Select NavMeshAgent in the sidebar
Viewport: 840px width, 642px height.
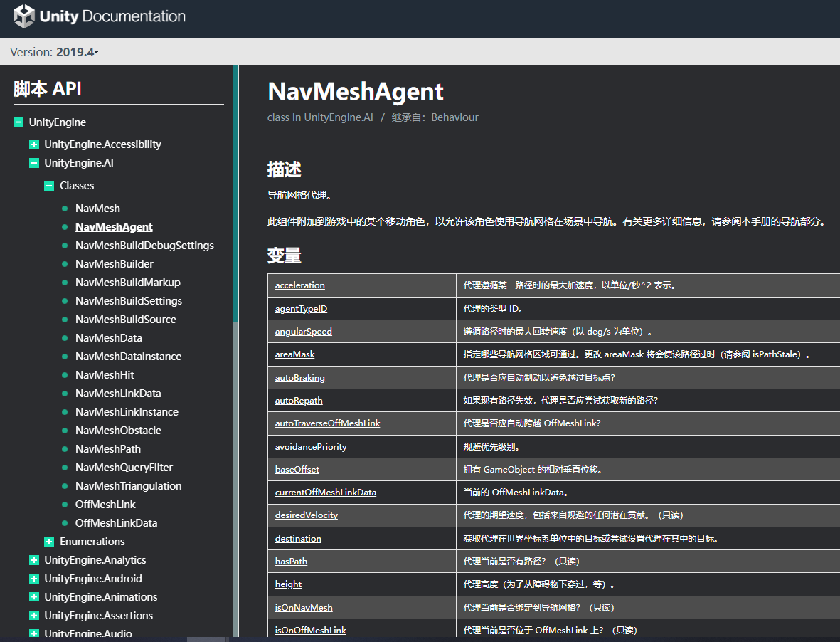pyautogui.click(x=114, y=226)
